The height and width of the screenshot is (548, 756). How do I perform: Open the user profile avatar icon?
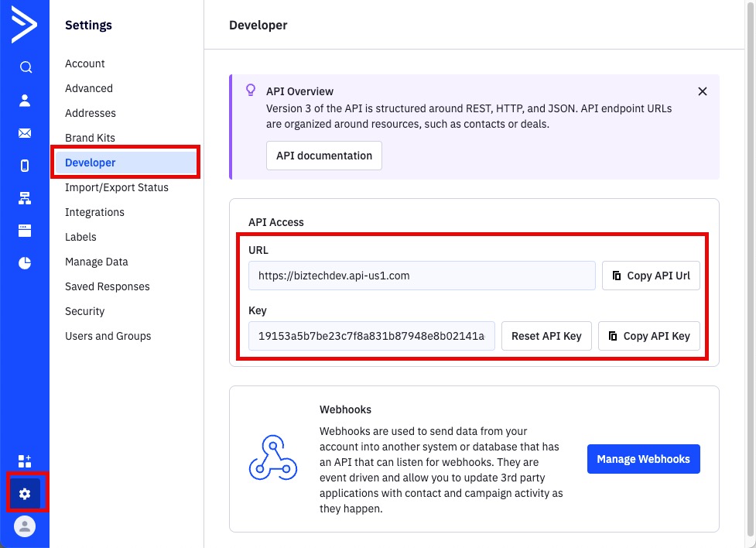(x=25, y=526)
